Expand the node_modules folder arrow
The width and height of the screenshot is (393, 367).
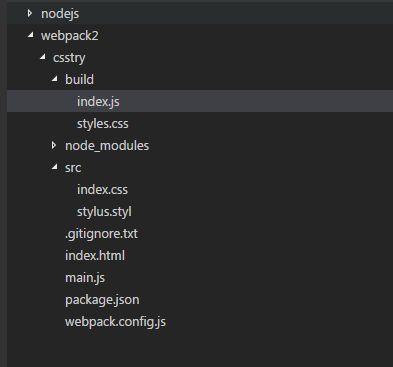coord(54,145)
